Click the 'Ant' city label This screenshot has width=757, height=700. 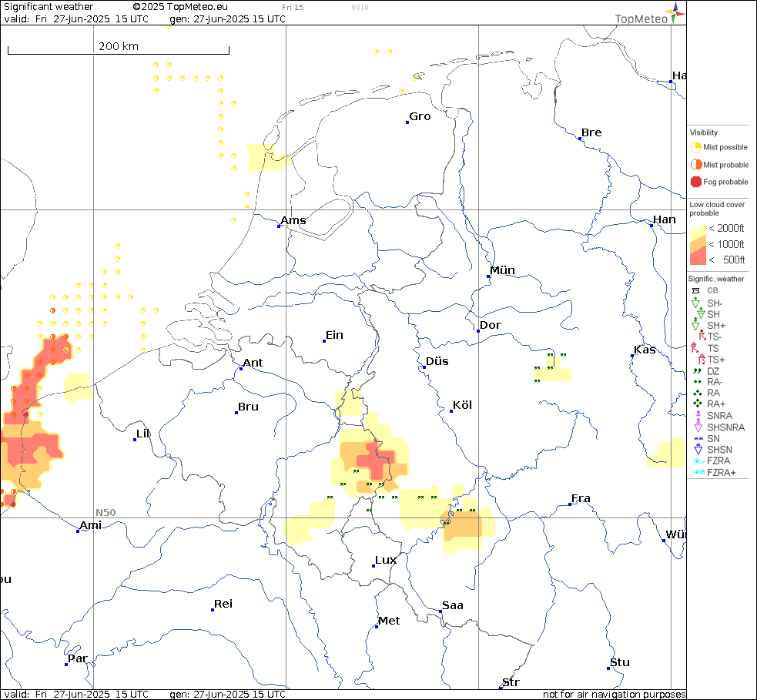coord(253,363)
